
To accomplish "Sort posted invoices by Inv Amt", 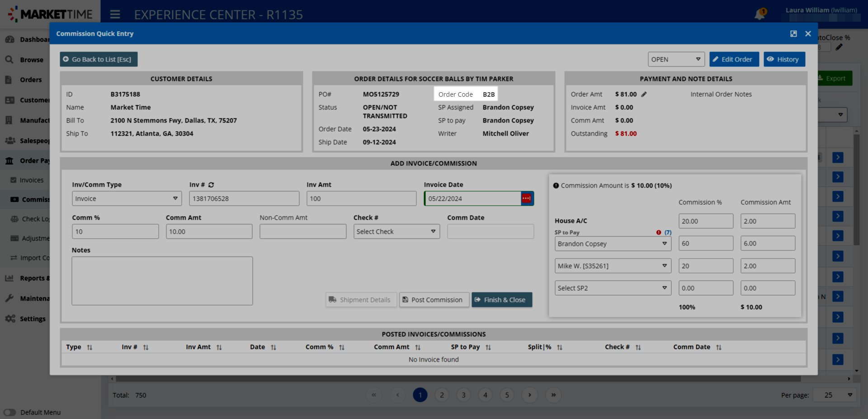I will (219, 347).
